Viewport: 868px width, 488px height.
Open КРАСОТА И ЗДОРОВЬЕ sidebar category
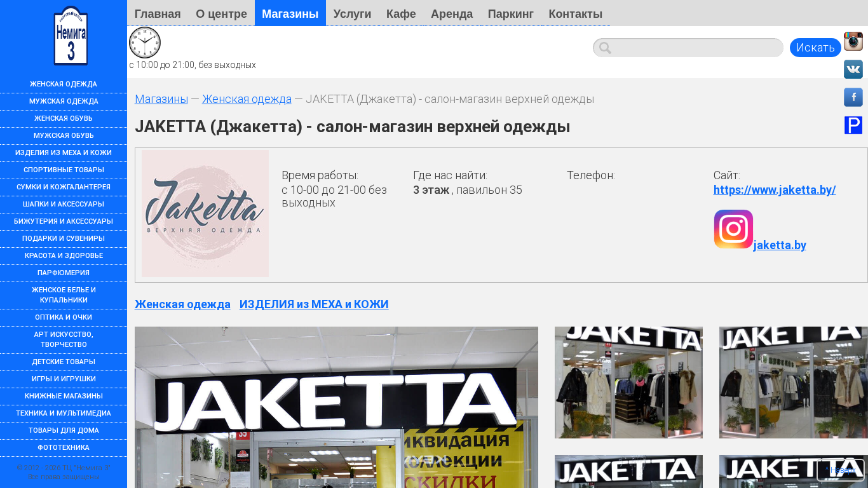pyautogui.click(x=64, y=255)
